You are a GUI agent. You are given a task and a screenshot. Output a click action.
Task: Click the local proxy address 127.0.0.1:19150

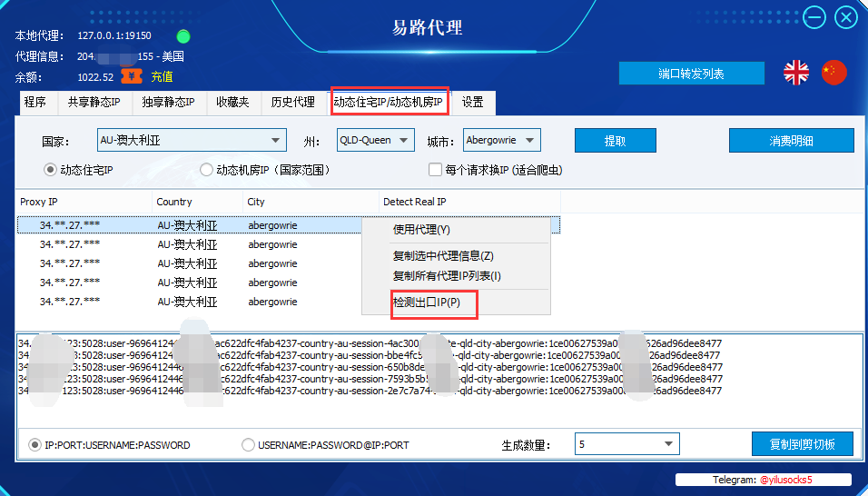coord(114,35)
